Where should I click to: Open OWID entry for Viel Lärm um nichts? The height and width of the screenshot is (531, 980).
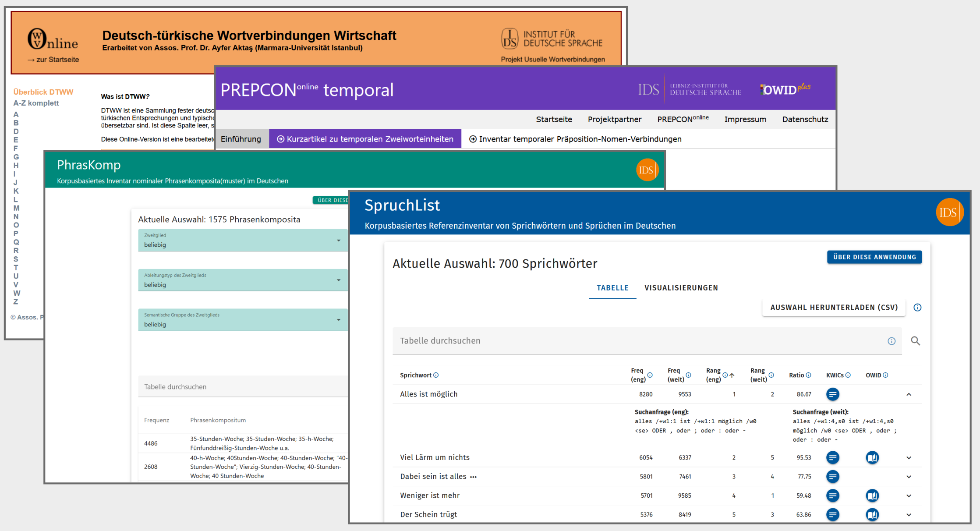click(x=872, y=457)
